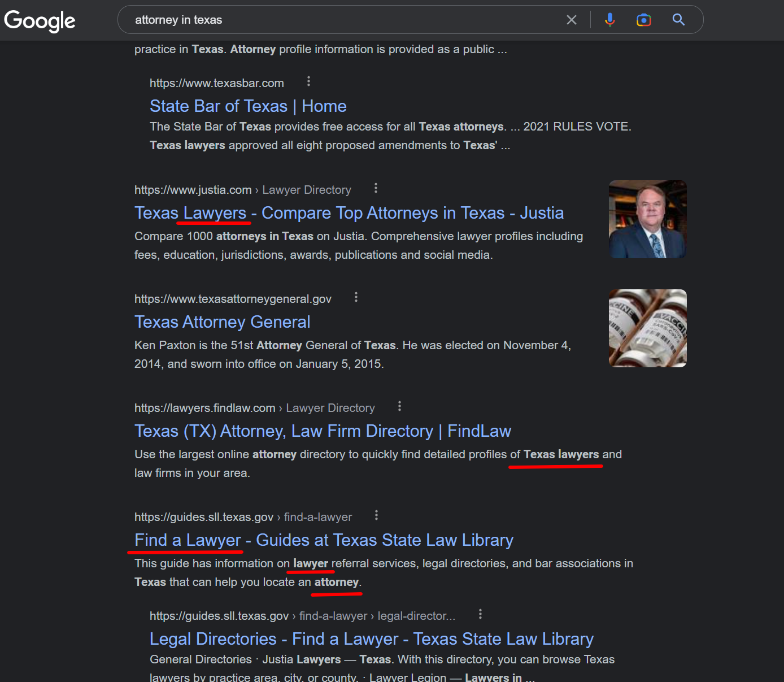The image size is (784, 682).
Task: Click the https://lawyers.findlaw.com › Lawyer Directory breadcrumb
Action: point(255,408)
